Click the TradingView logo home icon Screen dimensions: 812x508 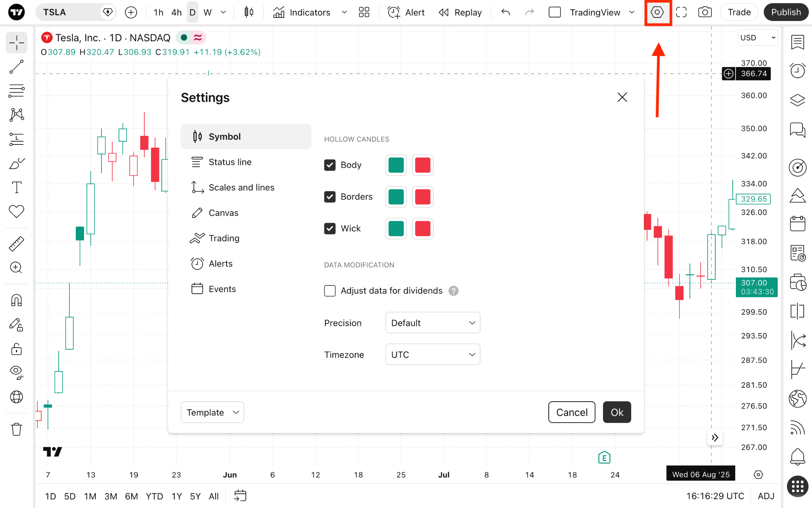(x=16, y=12)
